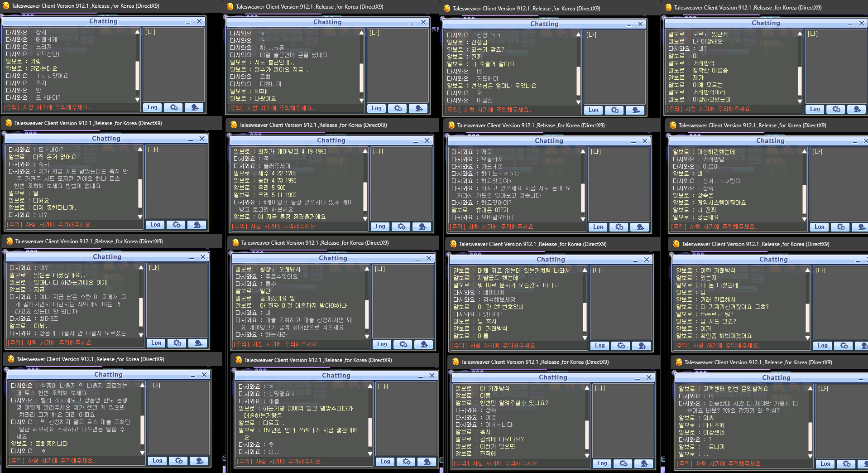Open settings gear in chat containing '게임시스템이잖아요'
Image resolution: width=868 pixels, height=473 pixels.
pos(840,227)
